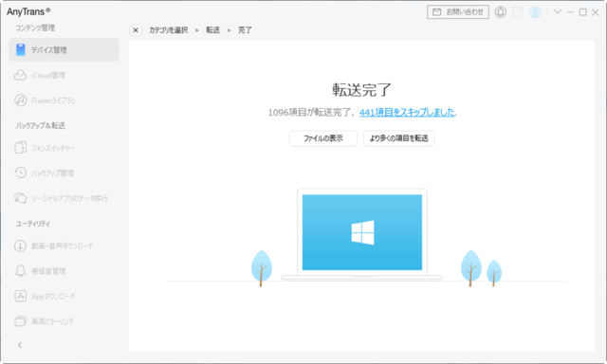The height and width of the screenshot is (364, 607).
Task: Open 動画・音声ダウンロード download icon
Action: click(x=20, y=246)
